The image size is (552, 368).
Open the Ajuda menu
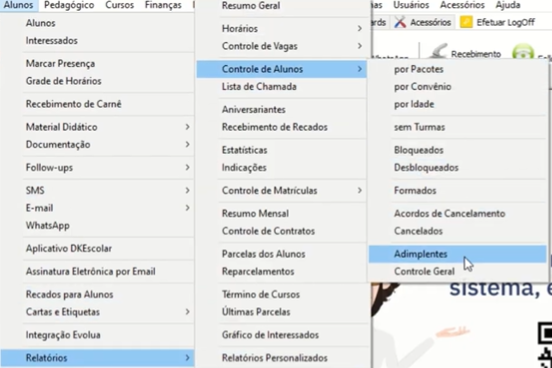(508, 5)
